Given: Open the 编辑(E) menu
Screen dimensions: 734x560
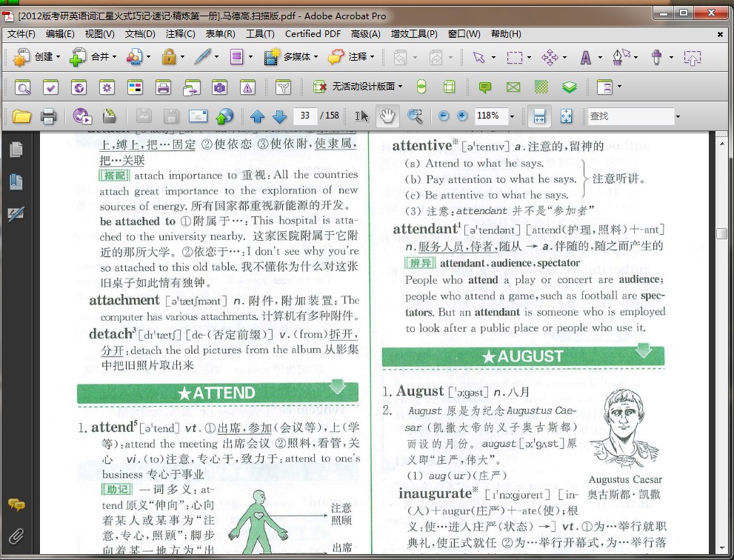Looking at the screenshot, I should click(x=61, y=34).
